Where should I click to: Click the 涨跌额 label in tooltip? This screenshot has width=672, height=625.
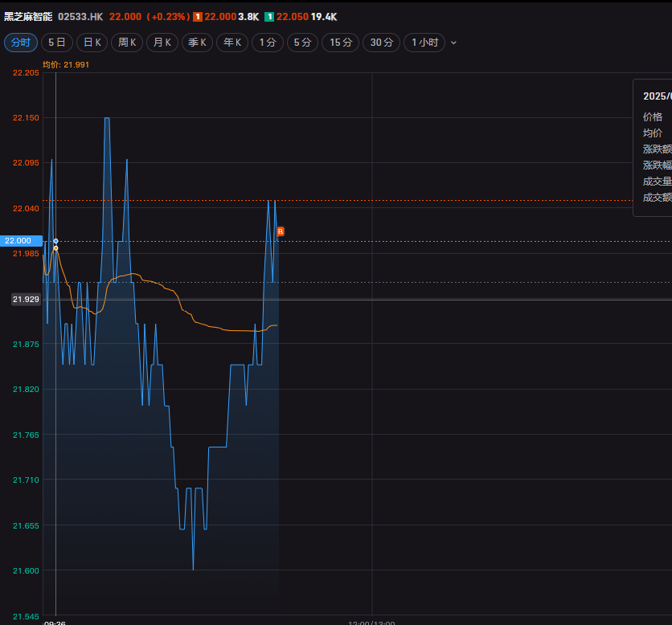pos(653,149)
